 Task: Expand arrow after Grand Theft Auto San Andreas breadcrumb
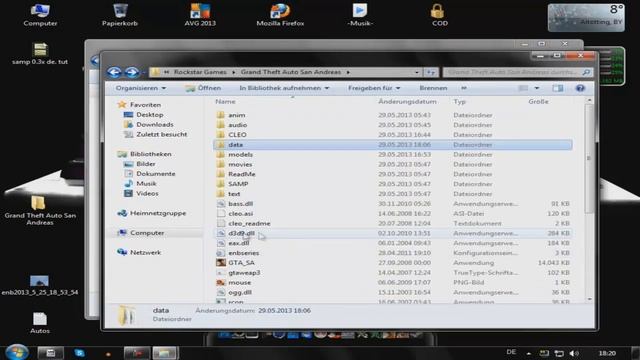[348, 72]
